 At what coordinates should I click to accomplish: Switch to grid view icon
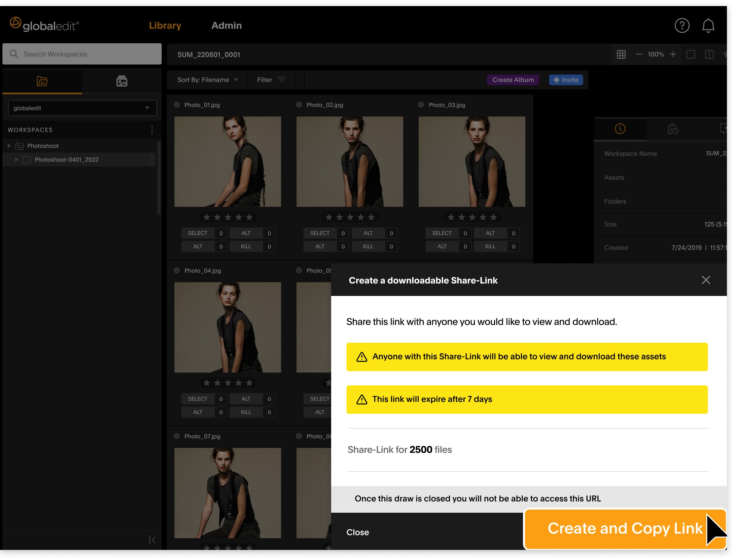pyautogui.click(x=621, y=54)
